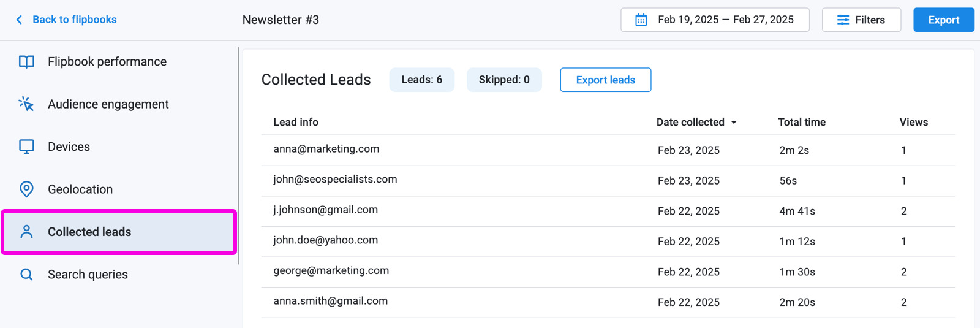Click the calendar icon in date range
980x328 pixels.
(x=641, y=20)
